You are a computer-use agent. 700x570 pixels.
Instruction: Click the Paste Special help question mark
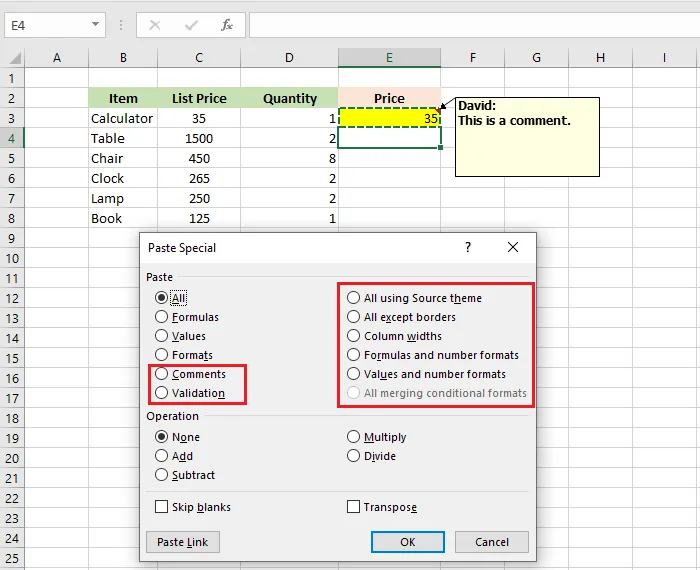[x=467, y=247]
